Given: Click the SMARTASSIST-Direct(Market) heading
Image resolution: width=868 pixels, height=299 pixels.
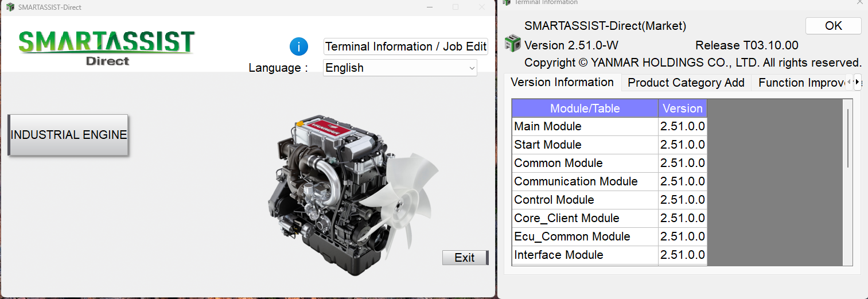Looking at the screenshot, I should point(605,26).
